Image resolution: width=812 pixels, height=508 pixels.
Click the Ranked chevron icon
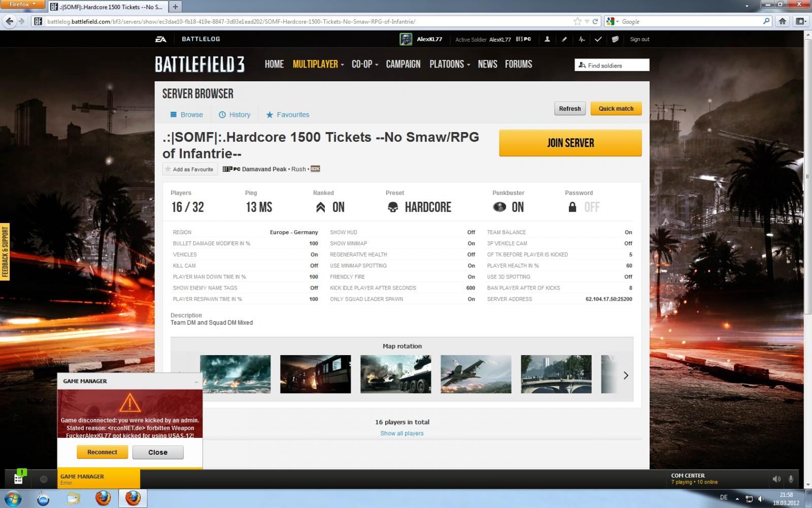point(320,207)
